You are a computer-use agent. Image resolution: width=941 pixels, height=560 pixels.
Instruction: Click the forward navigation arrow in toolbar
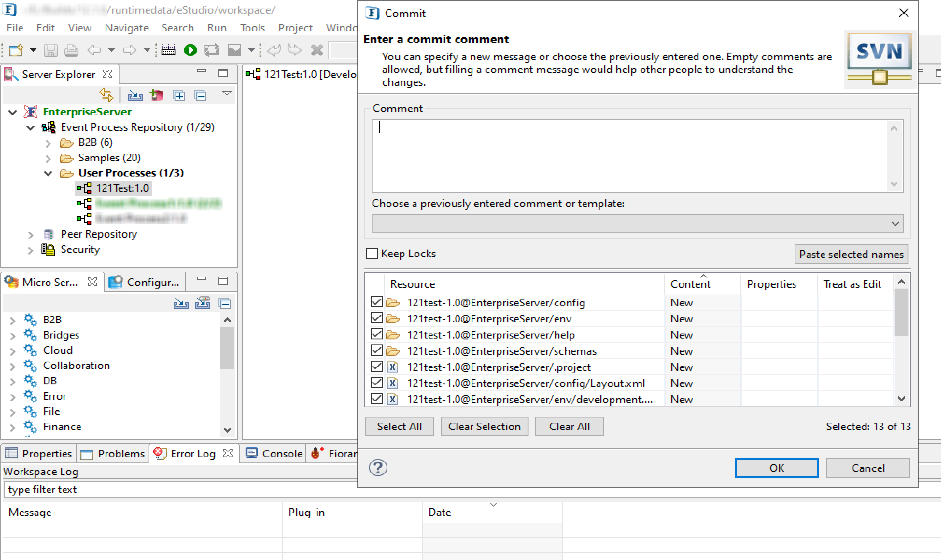(129, 50)
